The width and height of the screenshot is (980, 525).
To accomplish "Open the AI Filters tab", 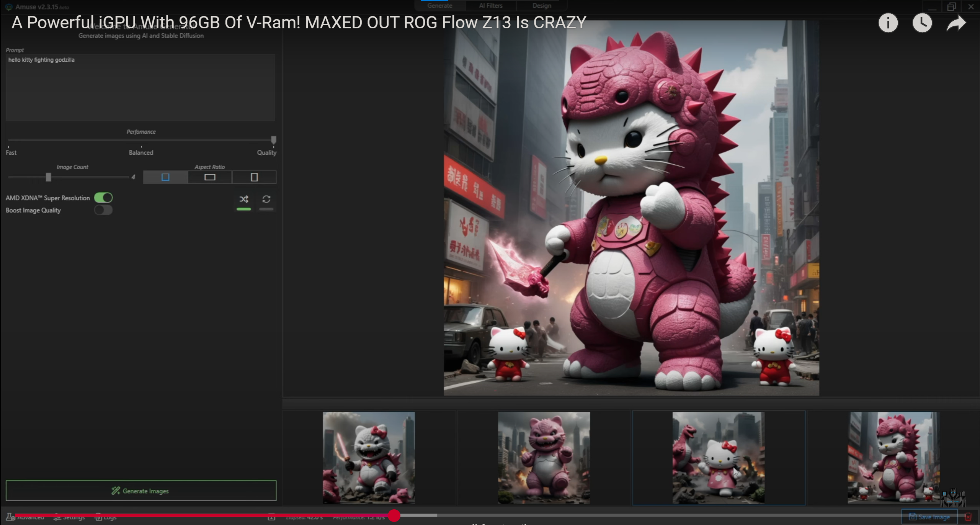I will [x=491, y=6].
